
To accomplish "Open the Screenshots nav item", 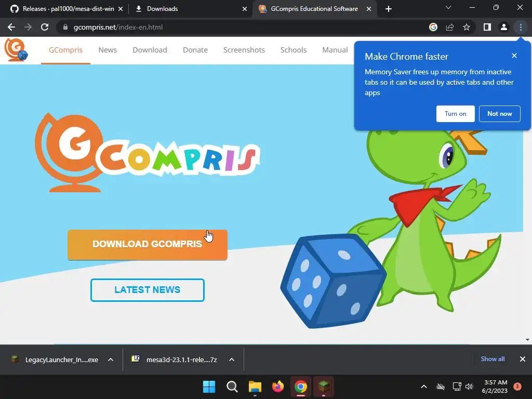I will [x=244, y=50].
